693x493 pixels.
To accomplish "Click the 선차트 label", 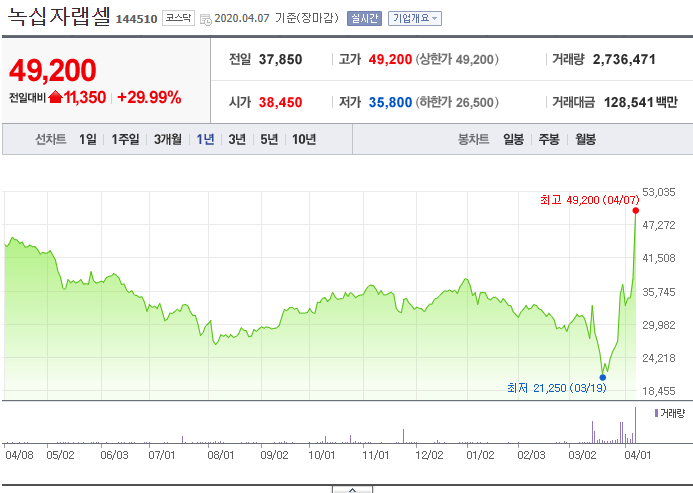I will (x=50, y=140).
